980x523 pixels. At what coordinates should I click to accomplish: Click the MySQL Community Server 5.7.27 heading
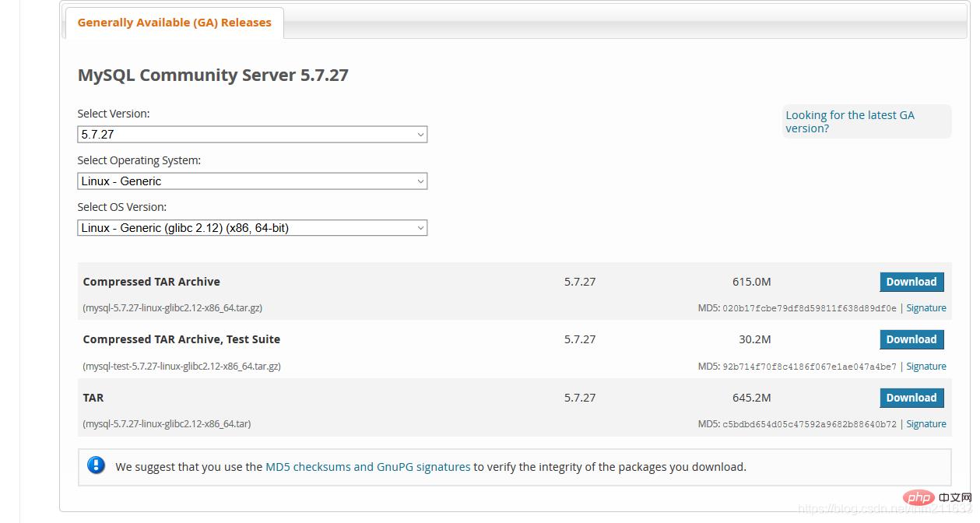pos(213,75)
